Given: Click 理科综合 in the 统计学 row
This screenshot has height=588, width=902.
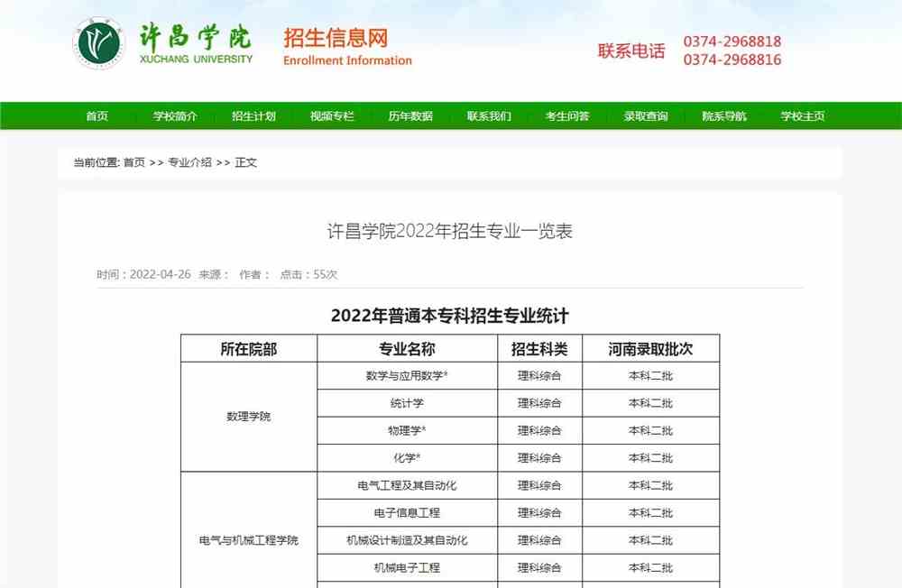Looking at the screenshot, I should [539, 403].
